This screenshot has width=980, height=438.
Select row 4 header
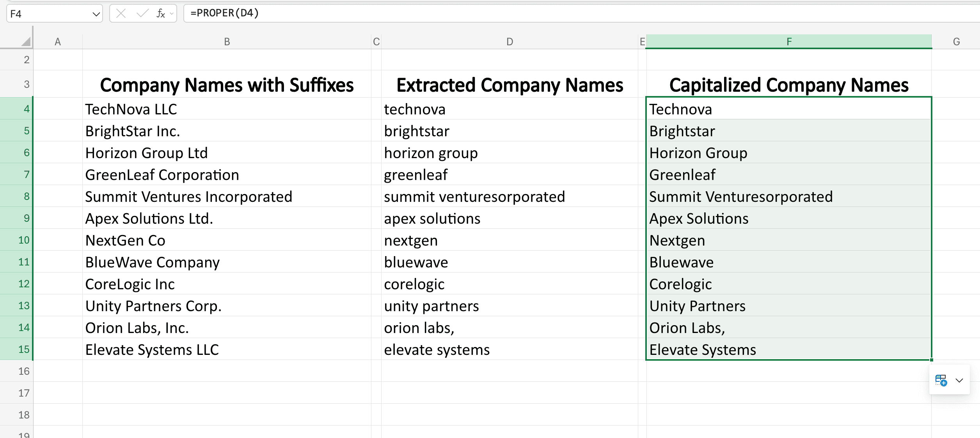[x=24, y=109]
